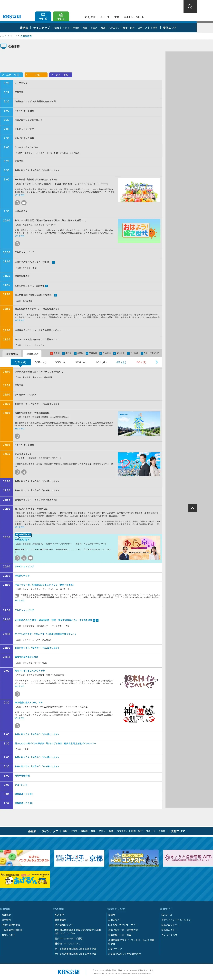
Task: Open YouTube icon for あぐり京都
Action: pos(24,203)
